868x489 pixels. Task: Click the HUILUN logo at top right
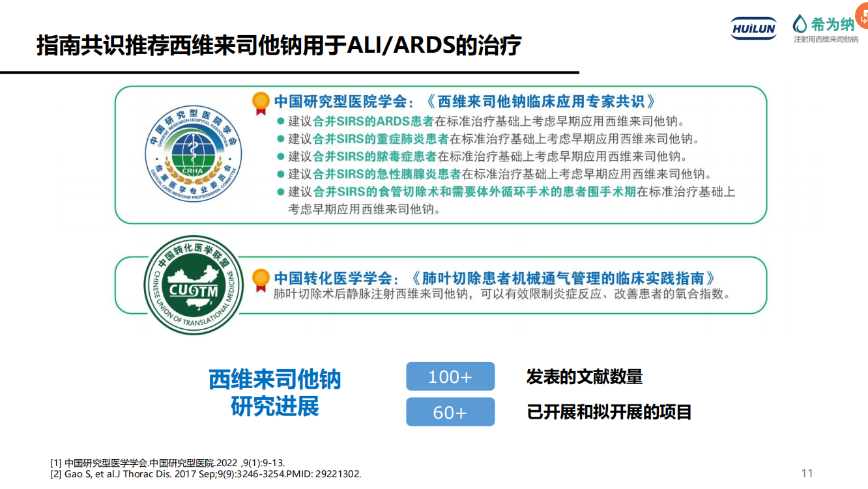[753, 28]
